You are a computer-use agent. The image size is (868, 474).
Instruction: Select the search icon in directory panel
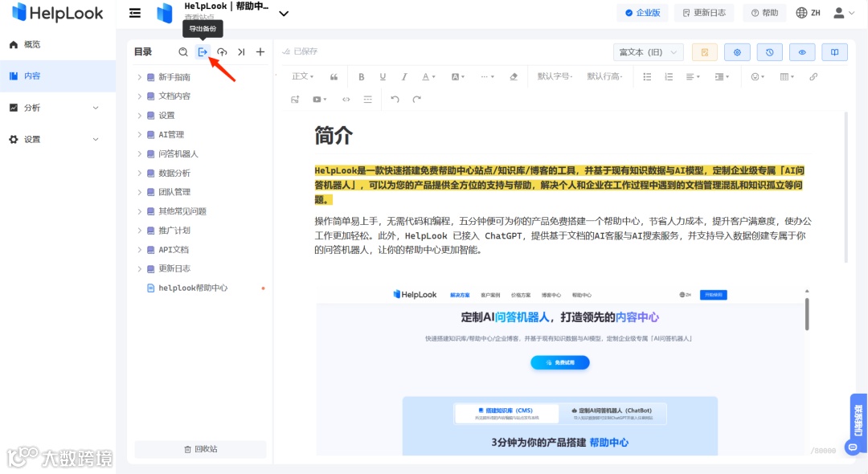coord(183,51)
